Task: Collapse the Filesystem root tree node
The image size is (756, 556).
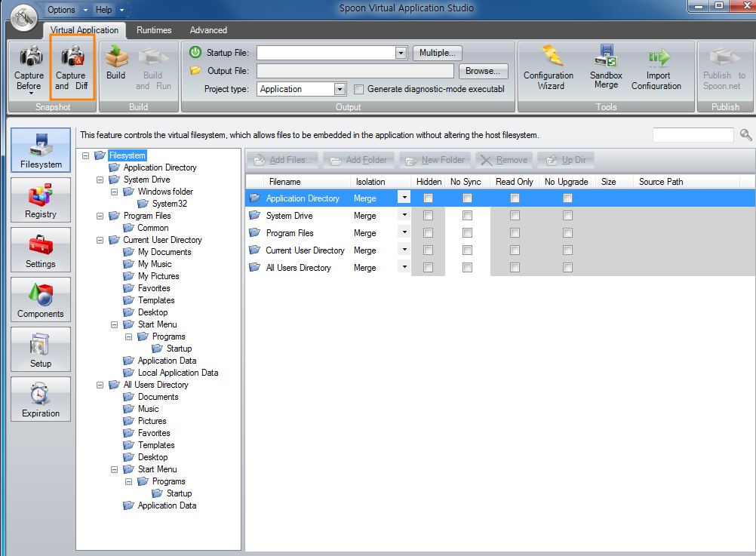Action: (86, 155)
